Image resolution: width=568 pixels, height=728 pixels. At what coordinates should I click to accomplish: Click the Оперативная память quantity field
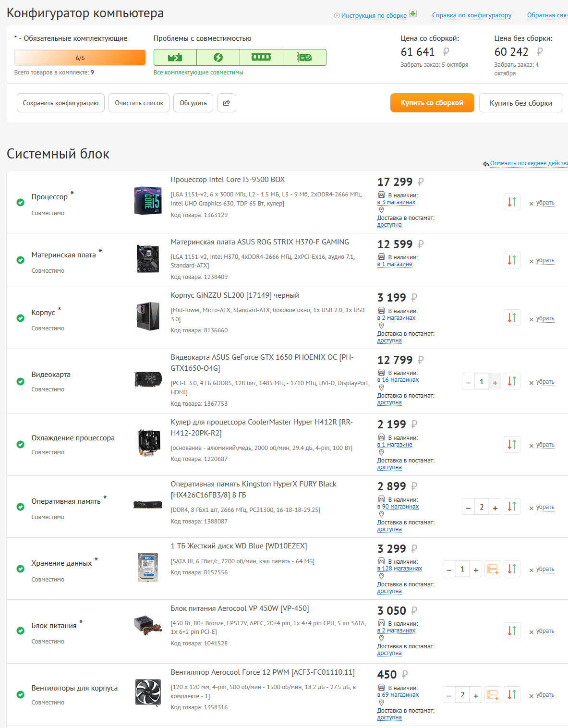click(x=482, y=507)
